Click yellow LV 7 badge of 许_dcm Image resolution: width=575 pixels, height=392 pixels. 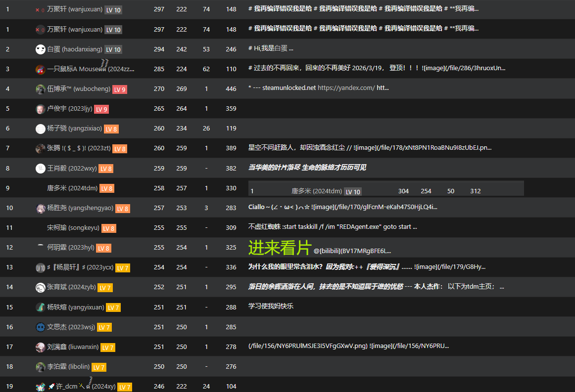pyautogui.click(x=125, y=387)
